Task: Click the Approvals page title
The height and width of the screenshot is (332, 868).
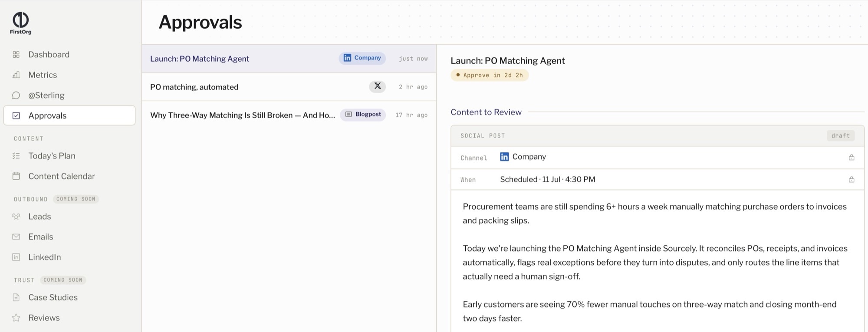Action: tap(200, 22)
